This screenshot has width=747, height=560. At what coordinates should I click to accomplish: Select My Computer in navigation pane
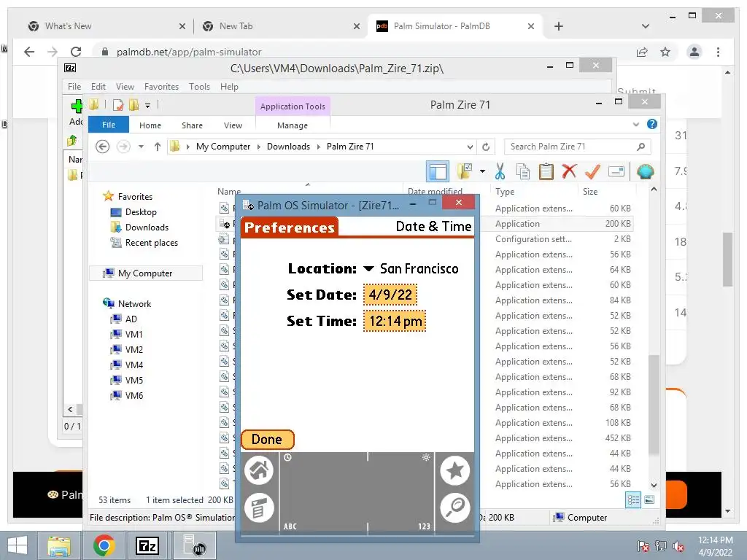coord(145,273)
